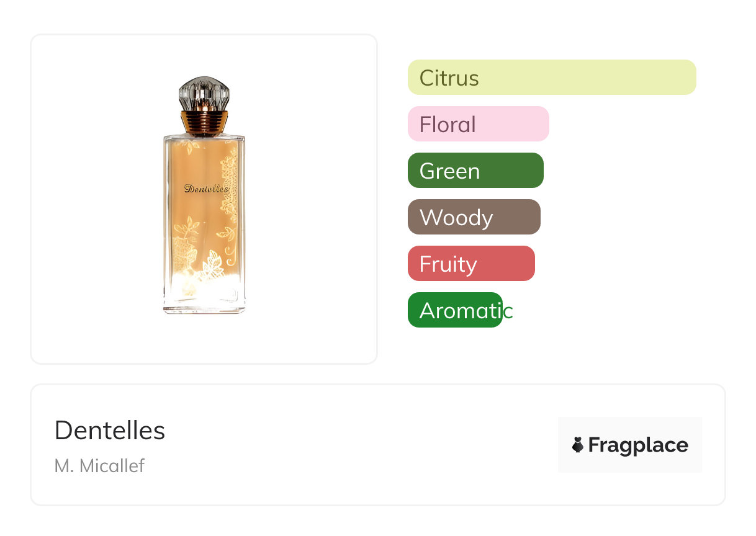This screenshot has width=756, height=536.
Task: Click the Dentelles script label on bottle
Action: click(206, 189)
